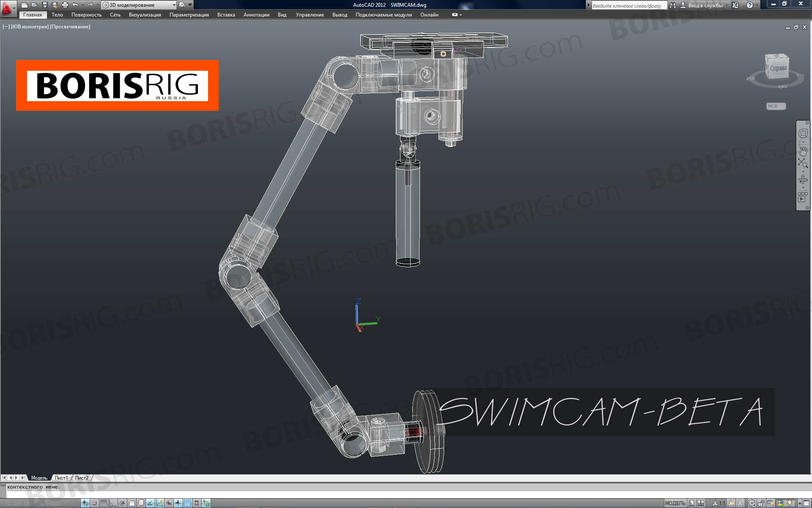This screenshot has height=508, width=812.
Task: Open Quick Access Toolbar customize arrow
Action: [190, 5]
